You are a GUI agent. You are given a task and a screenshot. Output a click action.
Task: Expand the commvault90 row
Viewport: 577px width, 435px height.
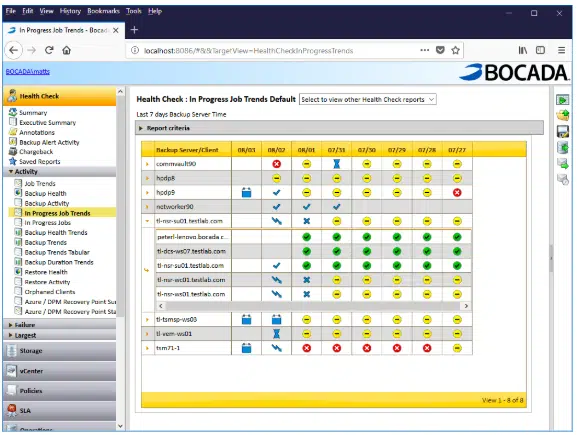(x=147, y=164)
